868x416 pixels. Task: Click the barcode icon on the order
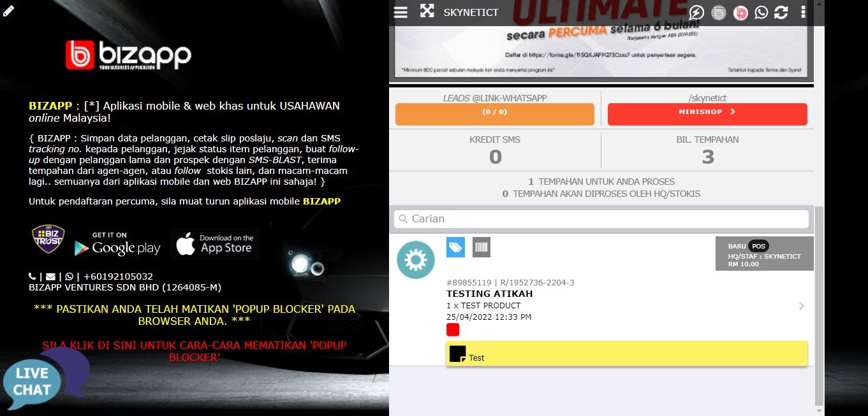click(481, 247)
